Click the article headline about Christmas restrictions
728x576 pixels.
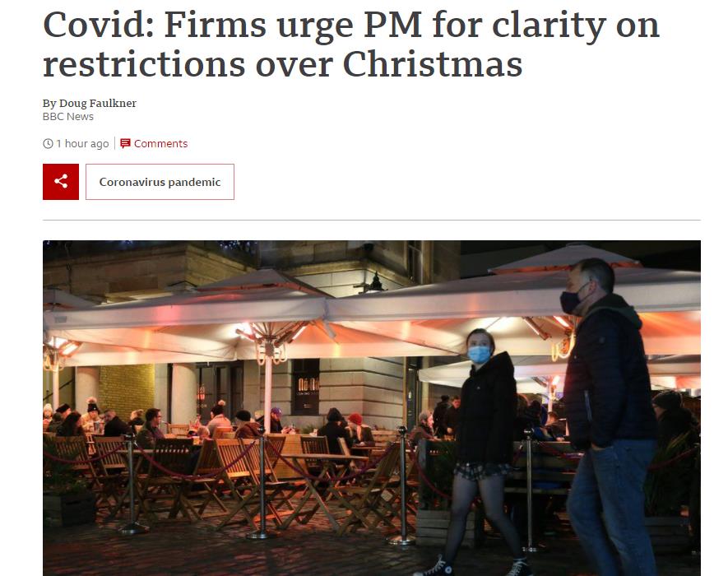point(351,44)
